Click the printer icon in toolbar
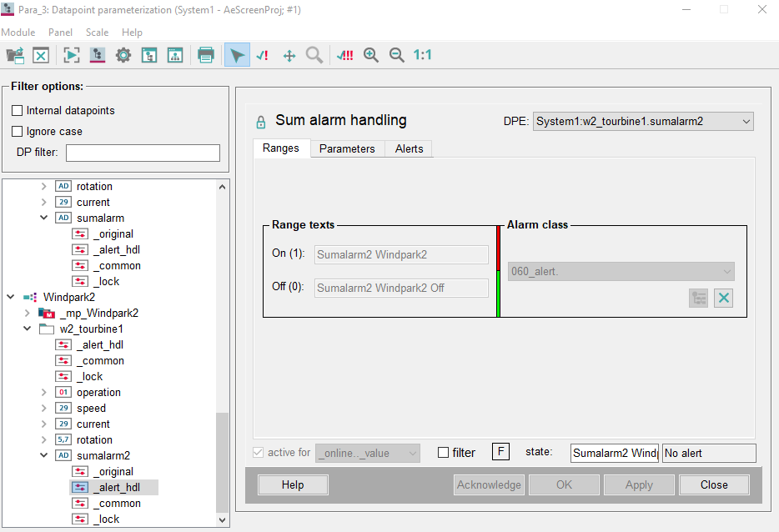The image size is (779, 532). [x=205, y=55]
